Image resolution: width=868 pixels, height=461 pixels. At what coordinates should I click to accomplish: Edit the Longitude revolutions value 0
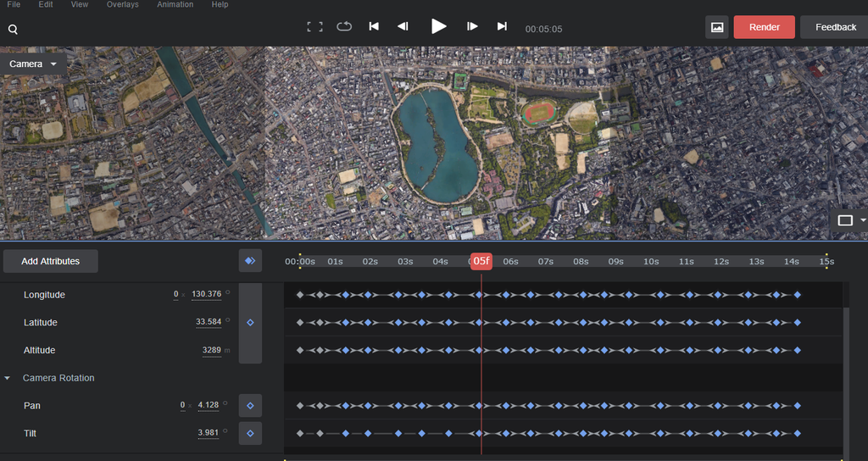(176, 294)
